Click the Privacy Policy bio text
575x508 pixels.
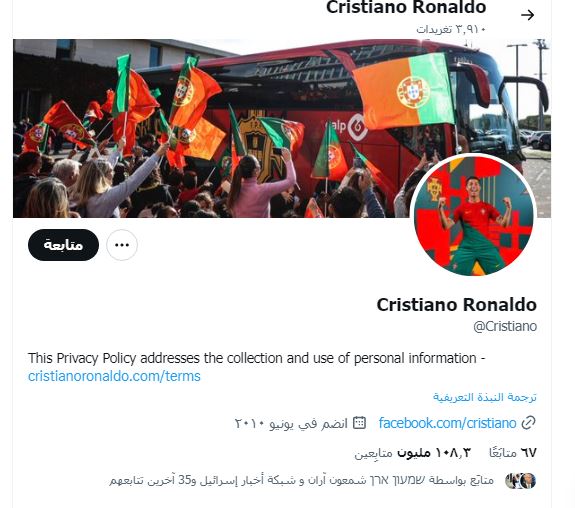point(257,358)
